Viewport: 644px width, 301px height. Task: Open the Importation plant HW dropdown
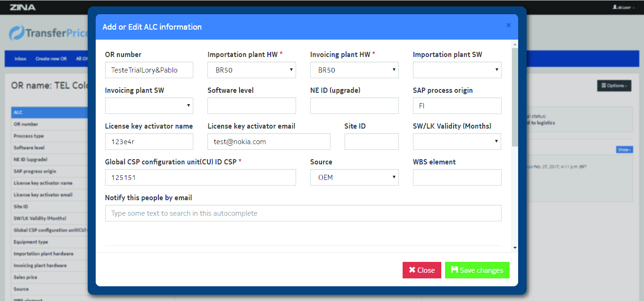252,70
